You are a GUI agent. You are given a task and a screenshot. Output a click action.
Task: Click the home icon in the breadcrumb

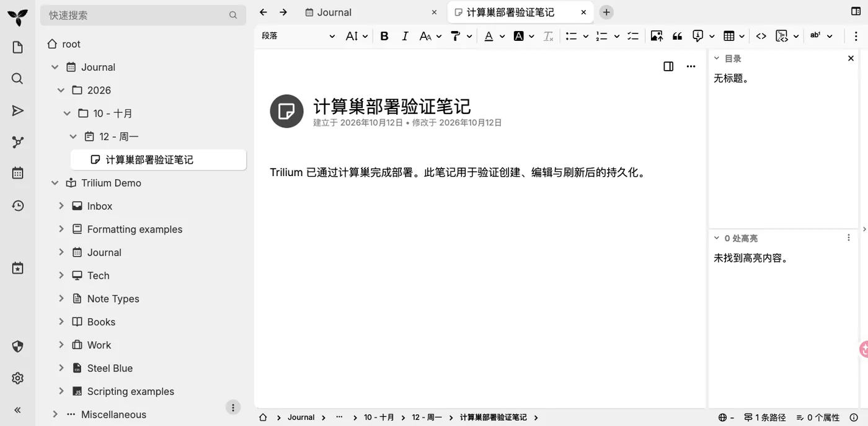coord(263,417)
